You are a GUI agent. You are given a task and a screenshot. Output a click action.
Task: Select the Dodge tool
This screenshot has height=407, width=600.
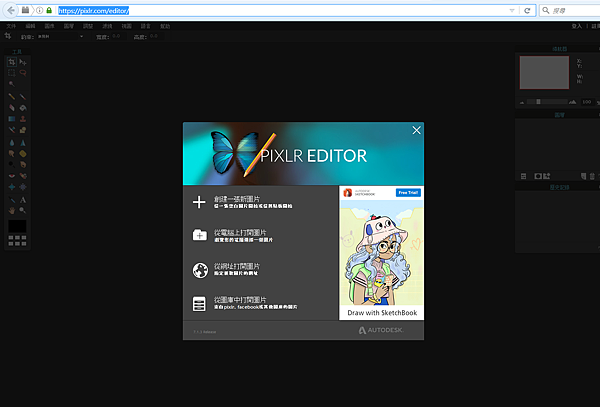pos(12,164)
